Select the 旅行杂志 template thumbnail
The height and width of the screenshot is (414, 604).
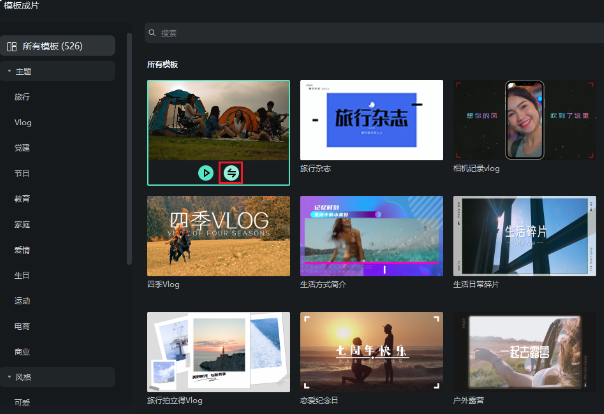coord(371,120)
